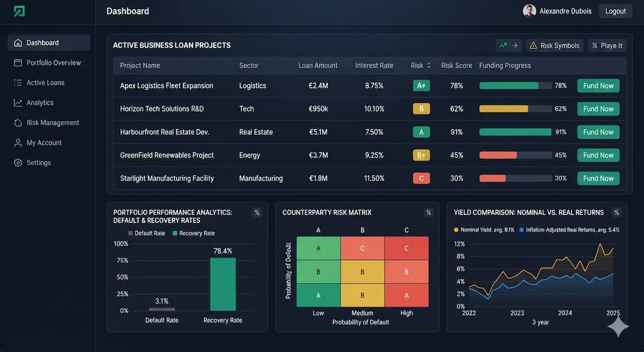644x352 pixels.
Task: Click the Apex Logistics funding progress bar
Action: pos(515,86)
